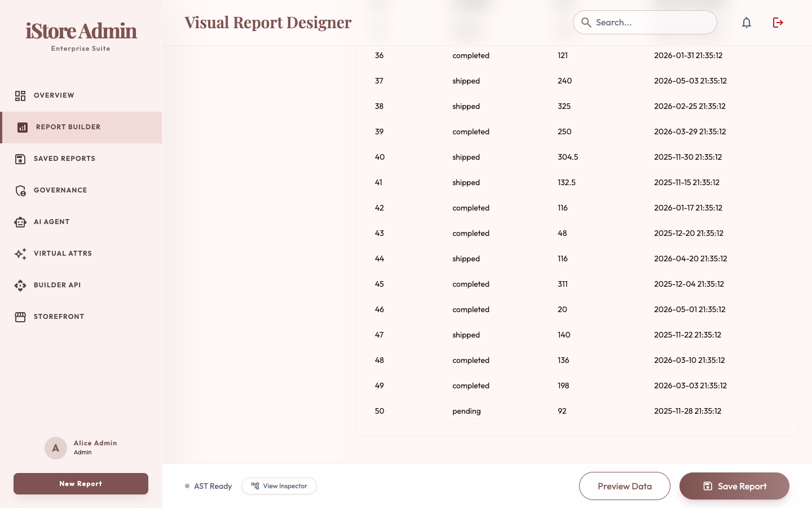Click amount 311 cell
Image resolution: width=812 pixels, height=508 pixels.
click(x=562, y=284)
